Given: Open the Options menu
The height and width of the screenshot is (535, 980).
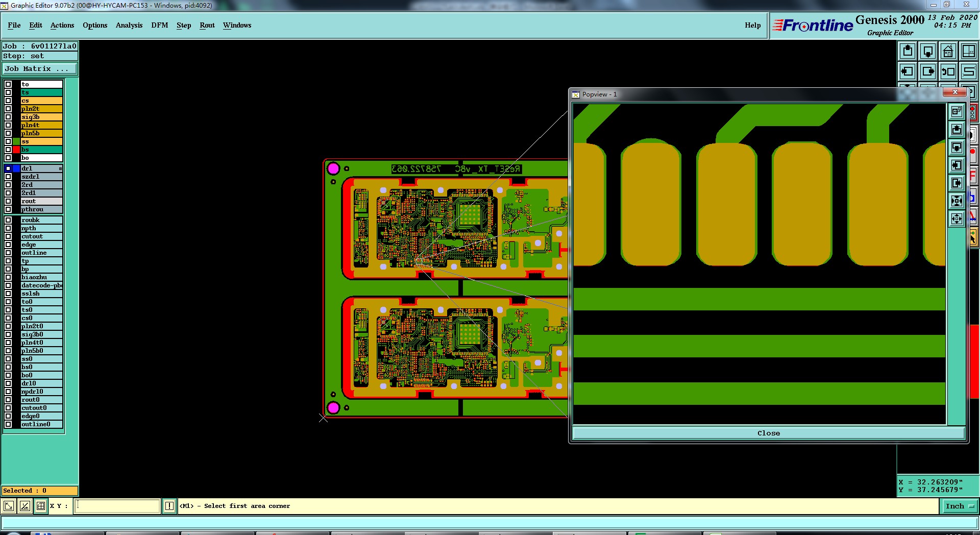Looking at the screenshot, I should [95, 25].
